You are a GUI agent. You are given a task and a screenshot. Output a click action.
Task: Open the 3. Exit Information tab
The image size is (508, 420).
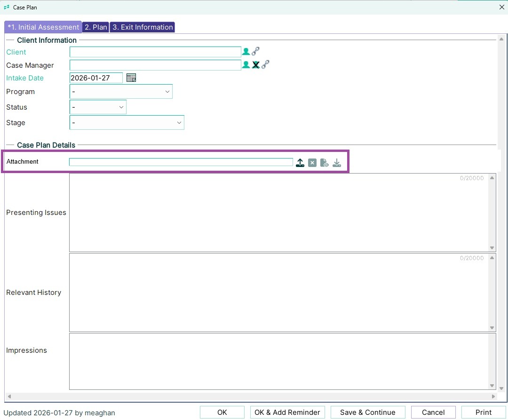pos(143,27)
